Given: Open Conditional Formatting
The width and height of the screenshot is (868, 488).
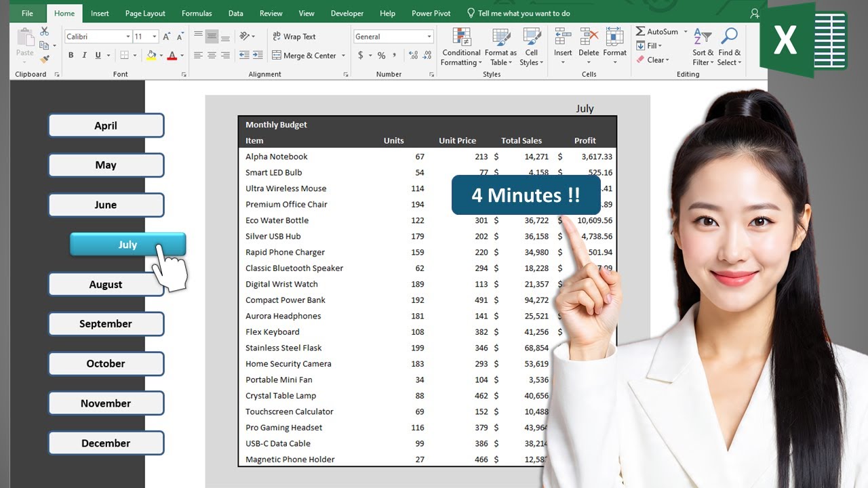Looking at the screenshot, I should click(461, 47).
